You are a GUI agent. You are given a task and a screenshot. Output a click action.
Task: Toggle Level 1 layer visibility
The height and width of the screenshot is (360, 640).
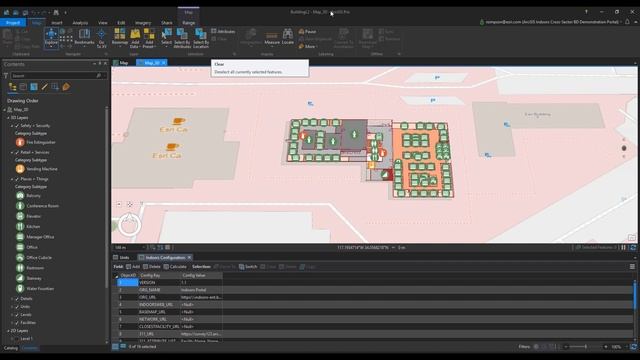(x=17, y=338)
